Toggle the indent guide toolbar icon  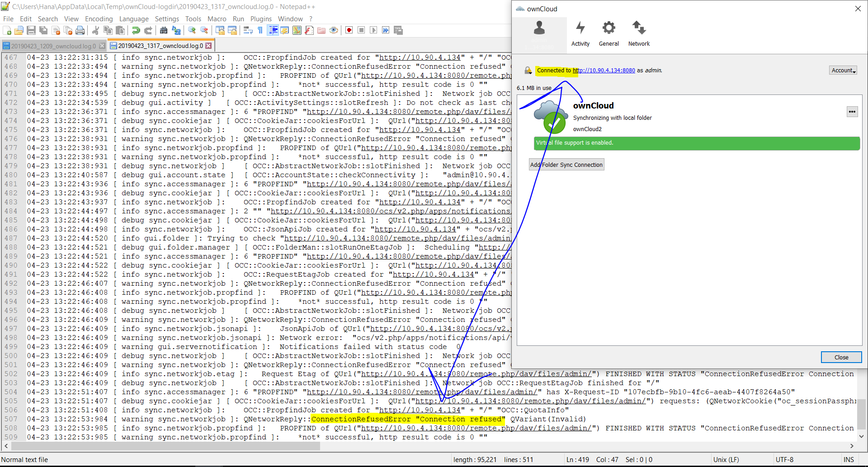[x=273, y=30]
